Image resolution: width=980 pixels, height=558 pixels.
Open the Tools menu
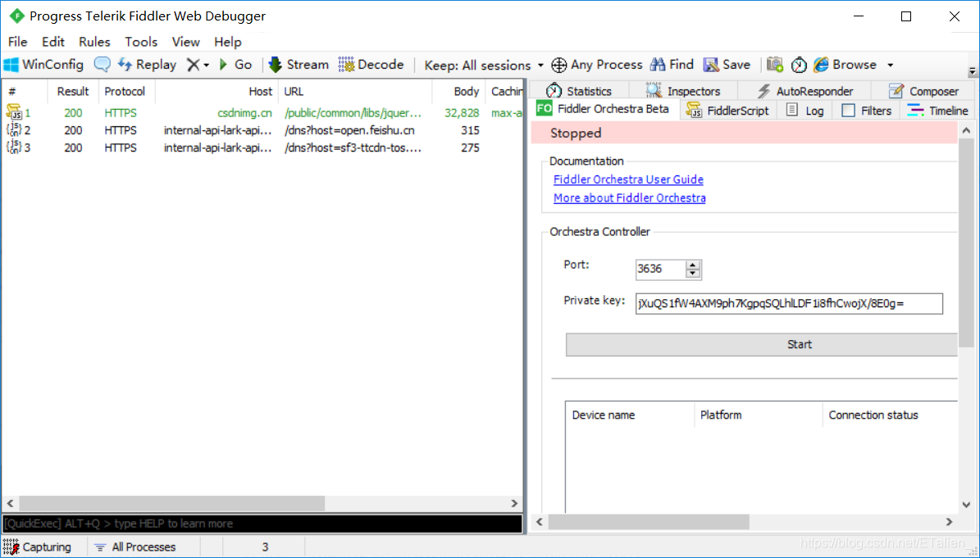tap(141, 42)
